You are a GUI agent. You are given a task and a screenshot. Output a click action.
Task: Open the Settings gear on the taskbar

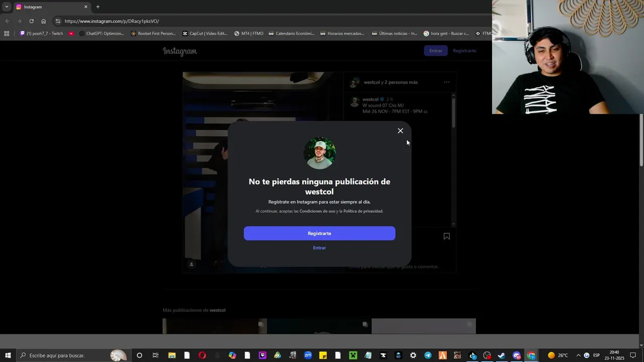(x=413, y=355)
